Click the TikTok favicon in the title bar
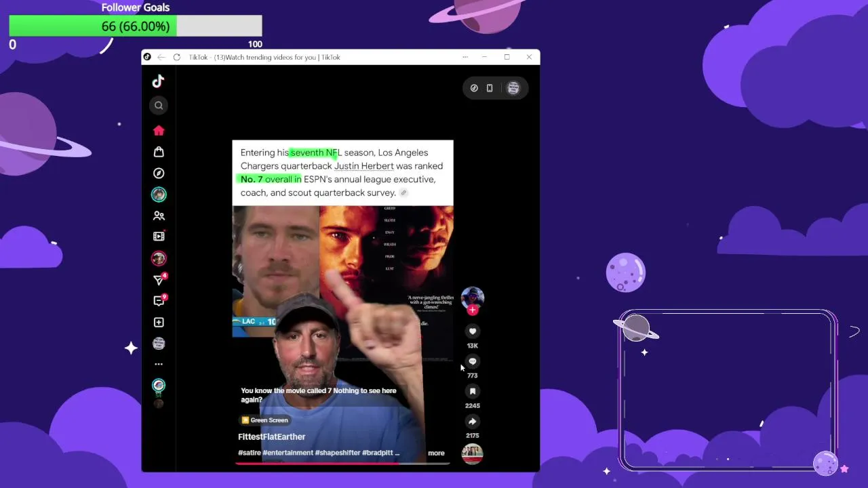Image resolution: width=868 pixels, height=488 pixels. click(x=147, y=57)
